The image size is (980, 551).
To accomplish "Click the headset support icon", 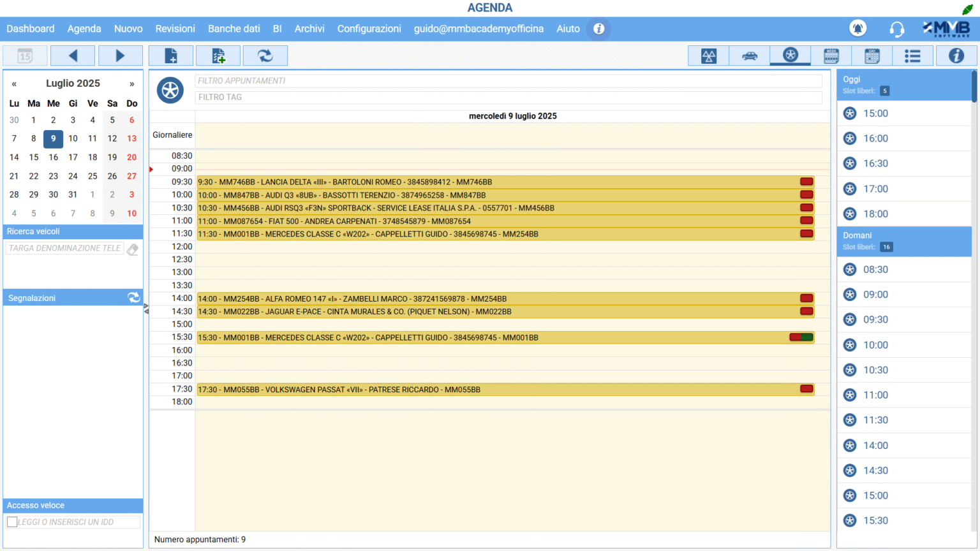I will tap(896, 29).
